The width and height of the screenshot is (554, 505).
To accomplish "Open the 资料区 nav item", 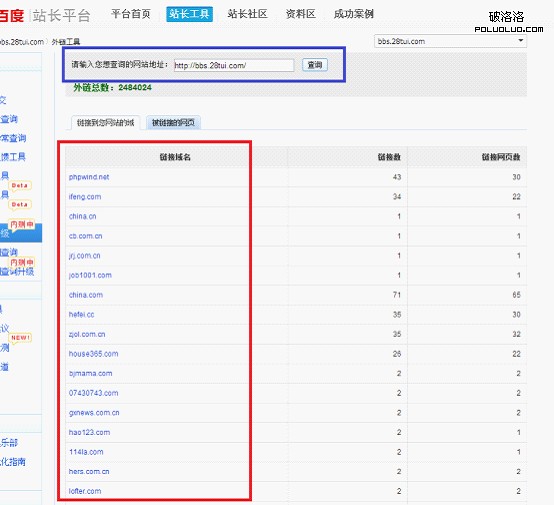I will (300, 14).
